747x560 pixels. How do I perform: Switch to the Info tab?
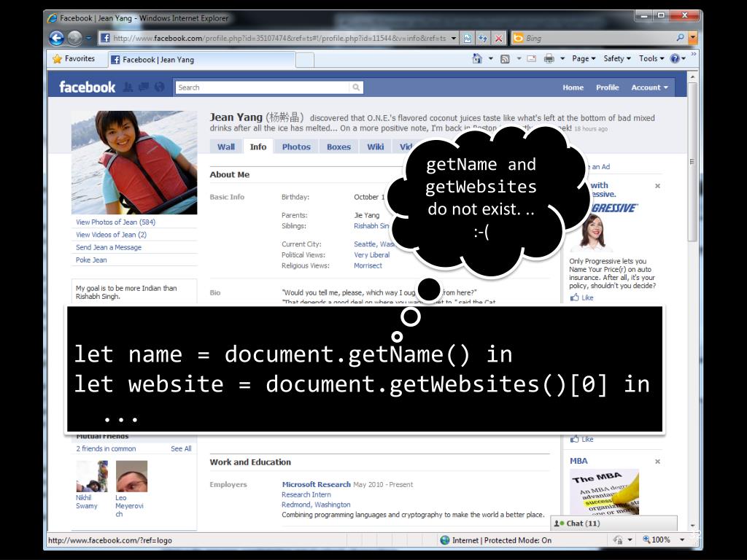[x=258, y=147]
